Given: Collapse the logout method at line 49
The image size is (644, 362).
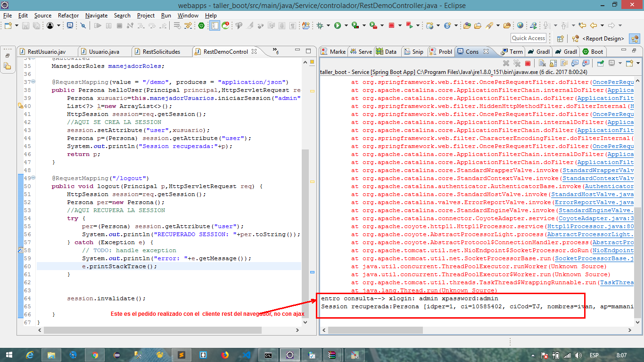Looking at the screenshot, I should [x=33, y=178].
